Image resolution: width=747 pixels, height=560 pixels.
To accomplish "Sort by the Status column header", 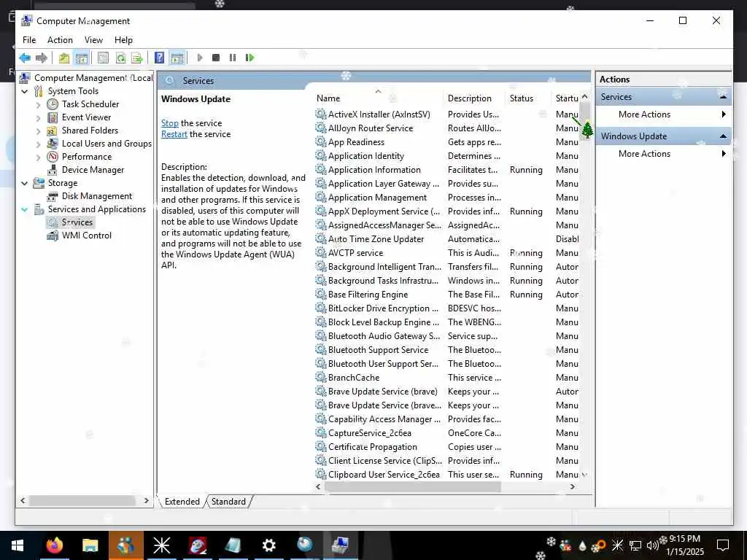I will pos(527,98).
